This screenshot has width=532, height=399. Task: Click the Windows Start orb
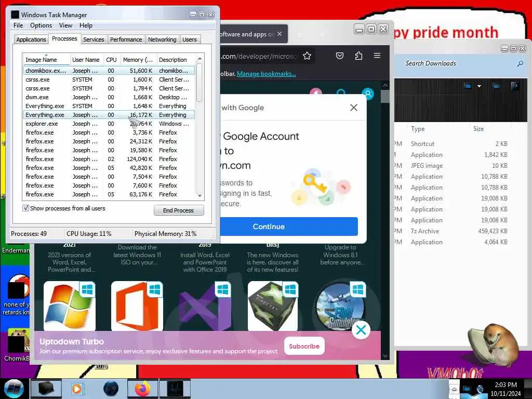(x=14, y=389)
